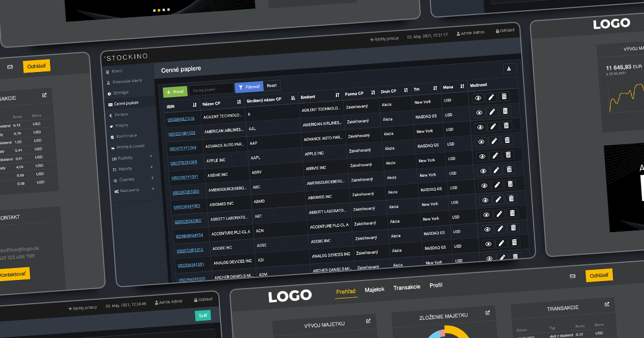Image resolution: width=644 pixels, height=338 pixels.
Task: Open ISIN link US0378331005
Action: (x=184, y=162)
